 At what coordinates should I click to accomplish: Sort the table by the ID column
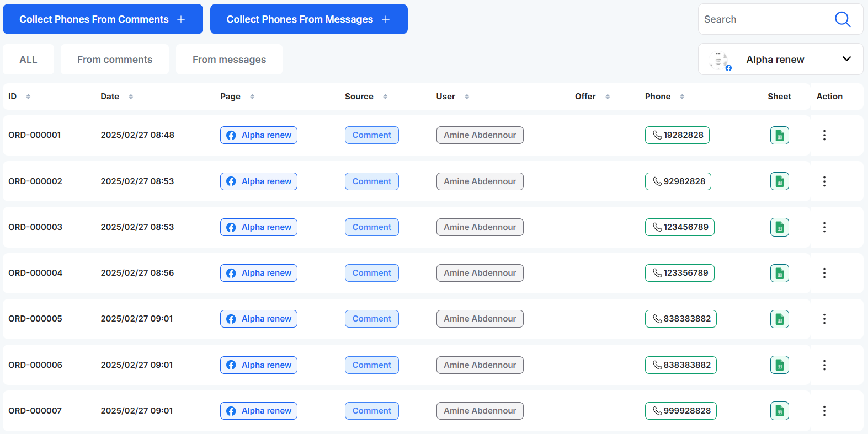[28, 97]
